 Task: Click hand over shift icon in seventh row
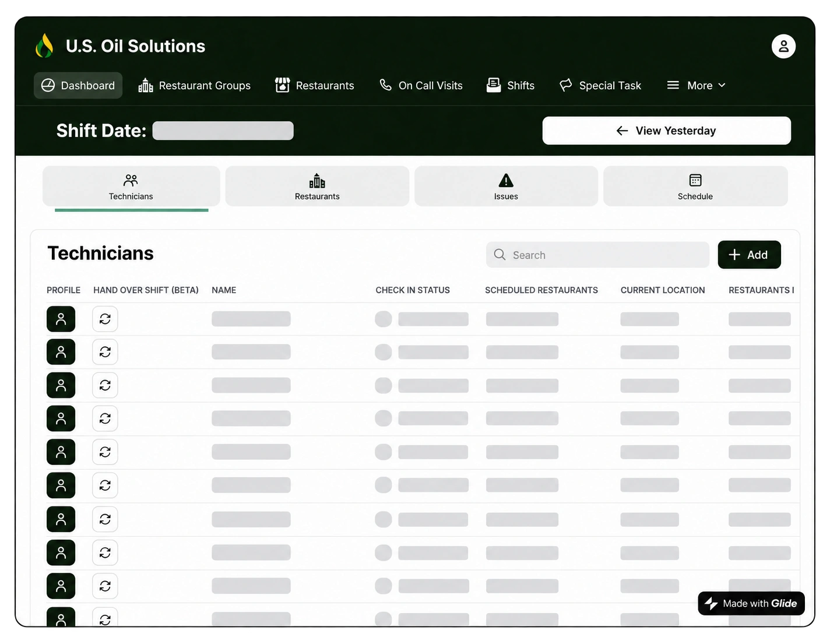(105, 519)
